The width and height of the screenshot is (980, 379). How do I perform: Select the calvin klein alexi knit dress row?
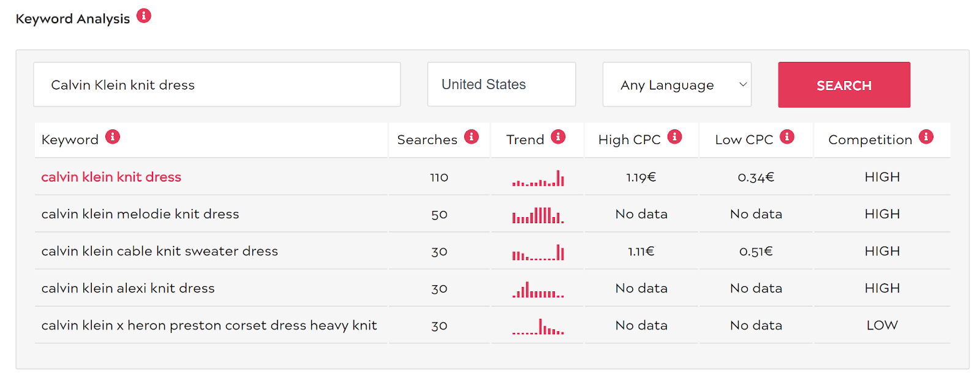coord(128,288)
